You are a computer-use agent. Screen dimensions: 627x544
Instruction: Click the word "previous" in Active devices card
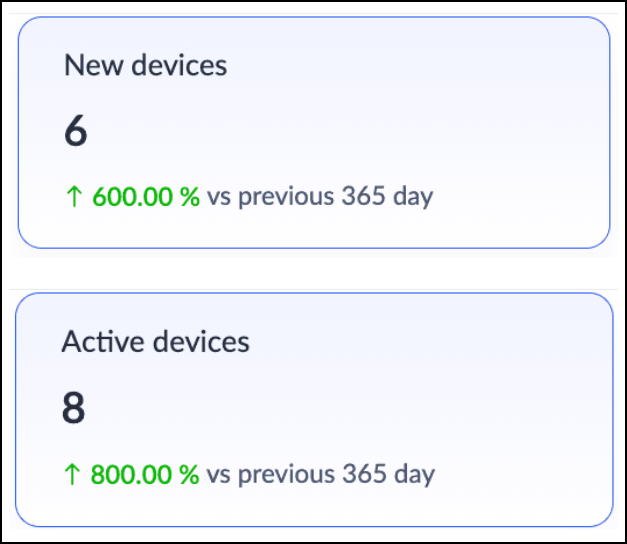click(287, 473)
